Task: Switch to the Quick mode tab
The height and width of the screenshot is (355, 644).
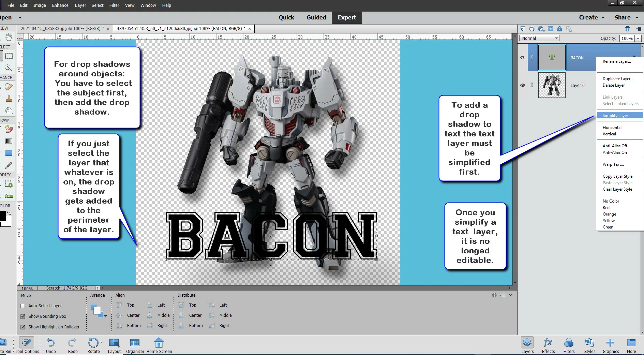Action: [286, 17]
